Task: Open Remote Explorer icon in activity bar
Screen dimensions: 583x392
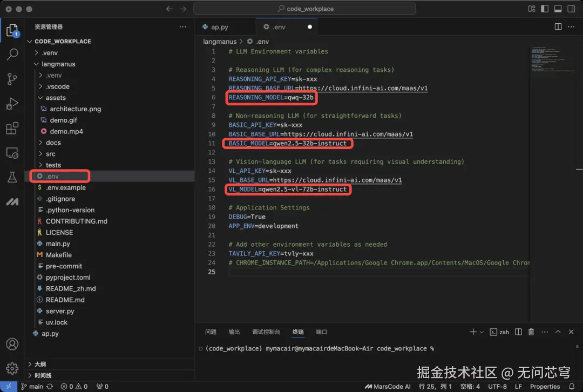Action: pyautogui.click(x=12, y=153)
